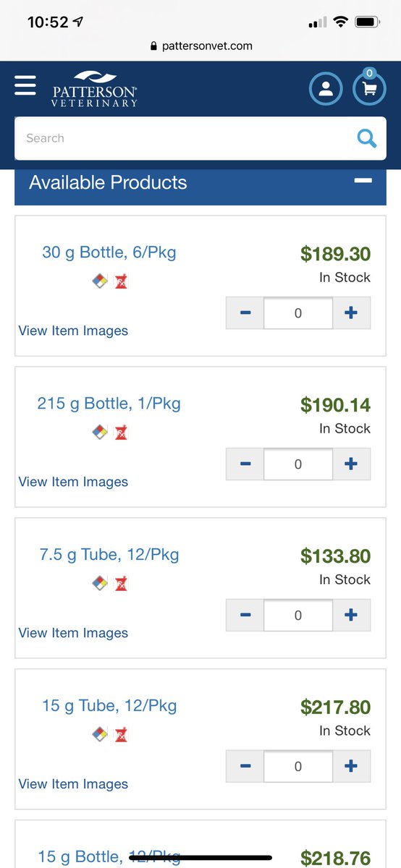Decrease quantity for 215 g Bottle, 1/Pkg

[x=245, y=464]
